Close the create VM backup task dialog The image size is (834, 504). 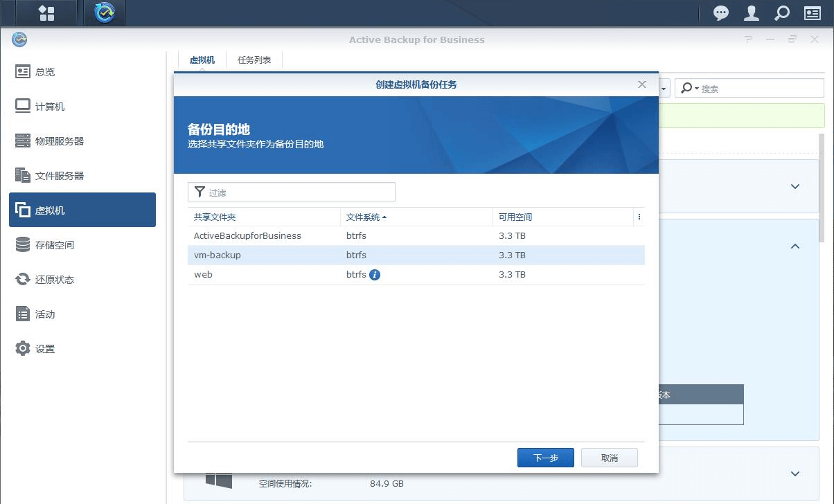coord(642,84)
